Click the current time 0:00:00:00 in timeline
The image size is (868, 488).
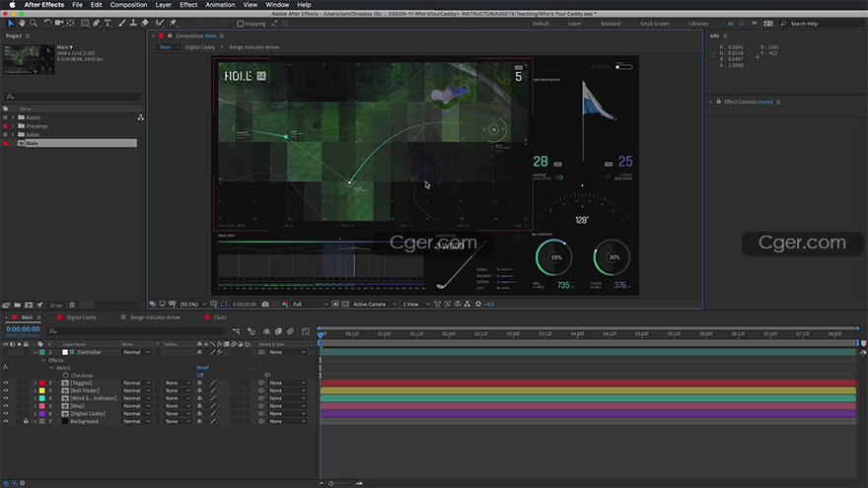23,328
